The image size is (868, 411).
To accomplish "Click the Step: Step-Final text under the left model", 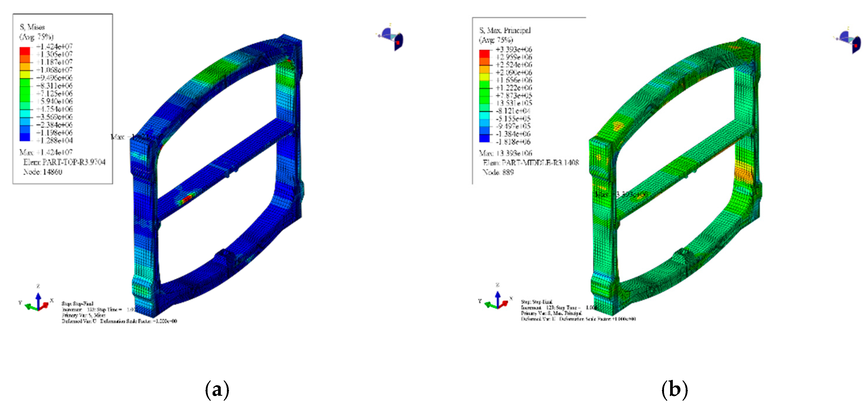I will point(77,304).
